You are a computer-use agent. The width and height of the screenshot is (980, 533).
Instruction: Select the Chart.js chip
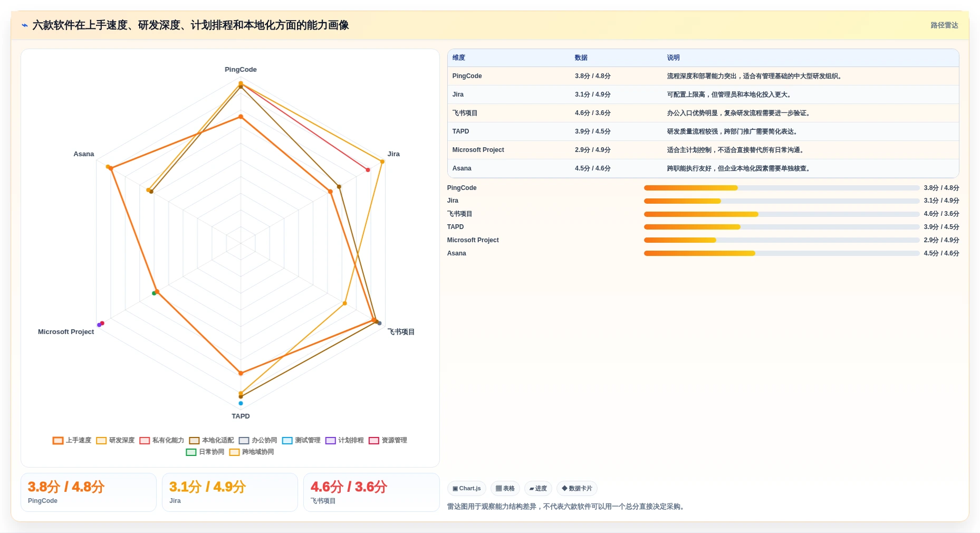(x=467, y=488)
